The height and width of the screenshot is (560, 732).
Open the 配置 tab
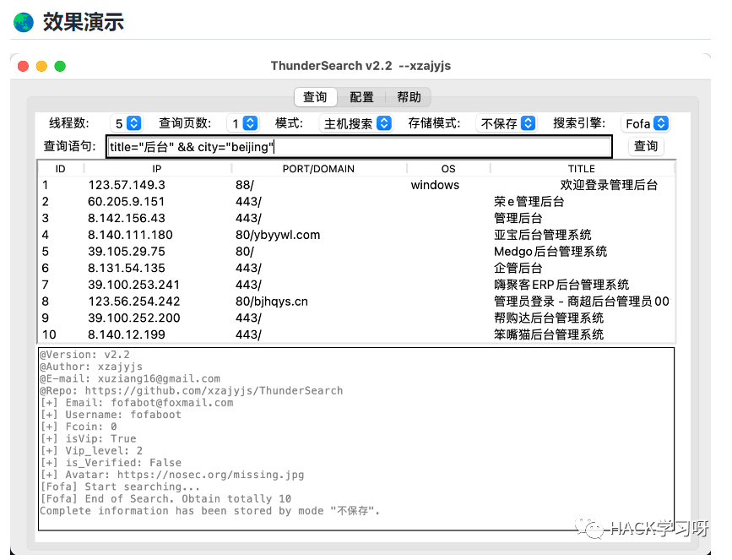point(362,97)
